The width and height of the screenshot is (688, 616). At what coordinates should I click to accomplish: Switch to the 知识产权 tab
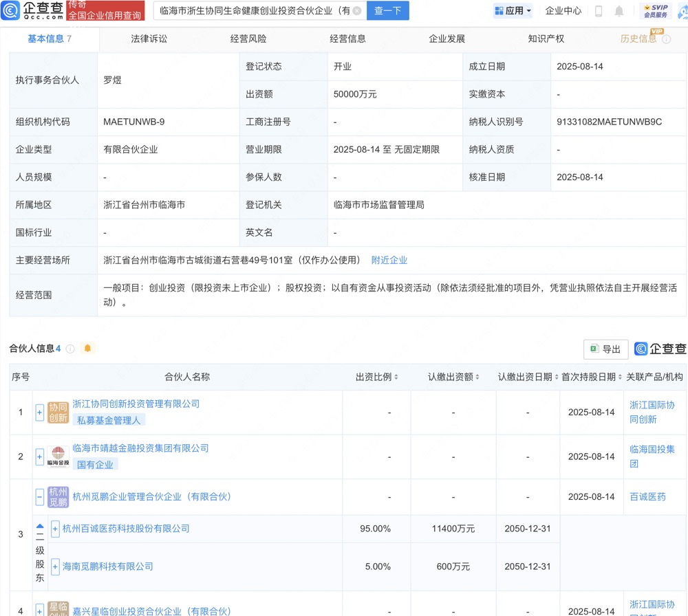pyautogui.click(x=546, y=39)
